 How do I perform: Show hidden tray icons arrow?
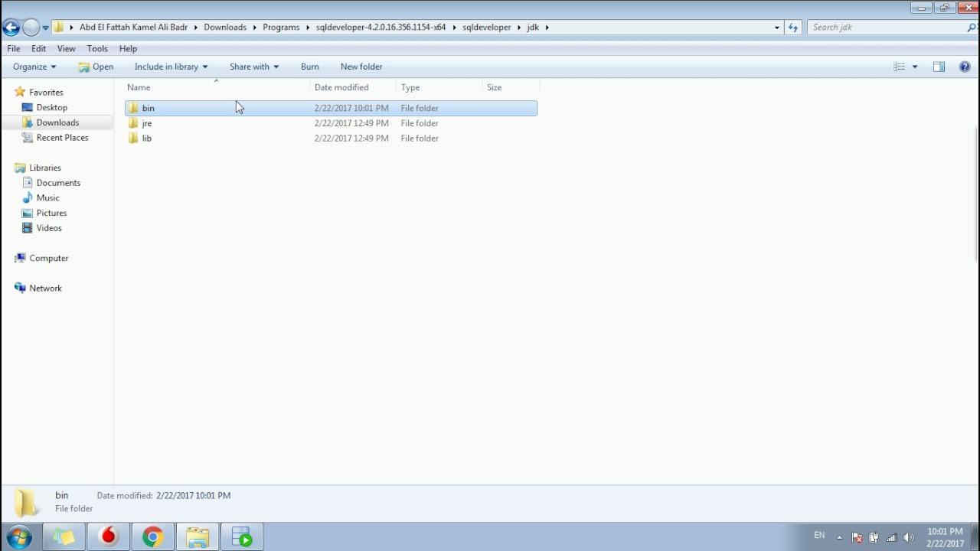point(839,537)
